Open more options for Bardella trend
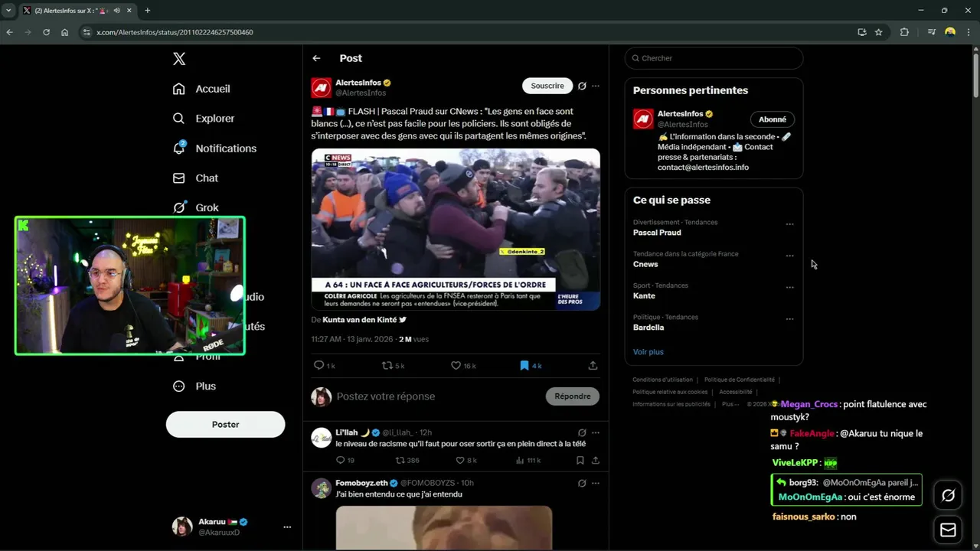Image resolution: width=980 pixels, height=551 pixels. pos(790,319)
